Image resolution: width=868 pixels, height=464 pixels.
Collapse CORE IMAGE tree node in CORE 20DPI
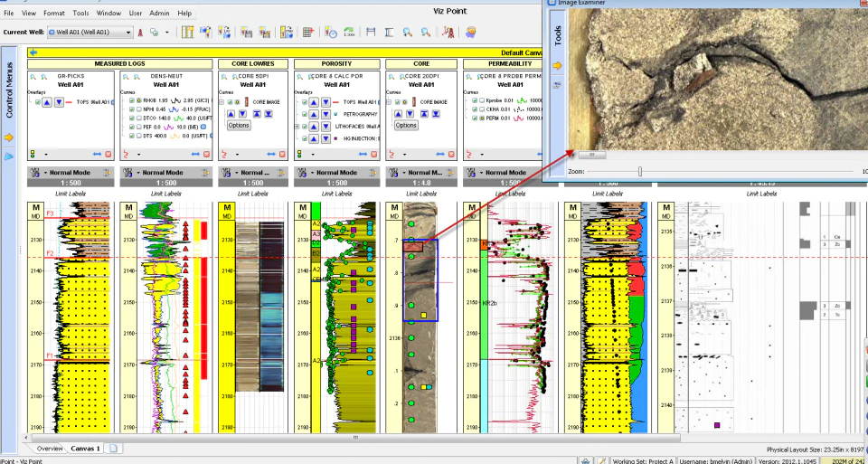pyautogui.click(x=389, y=102)
